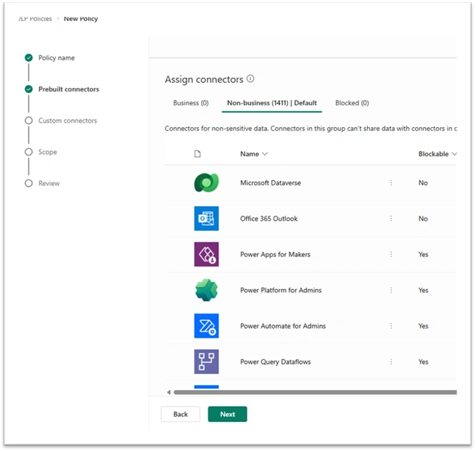Click the Next button

click(227, 414)
